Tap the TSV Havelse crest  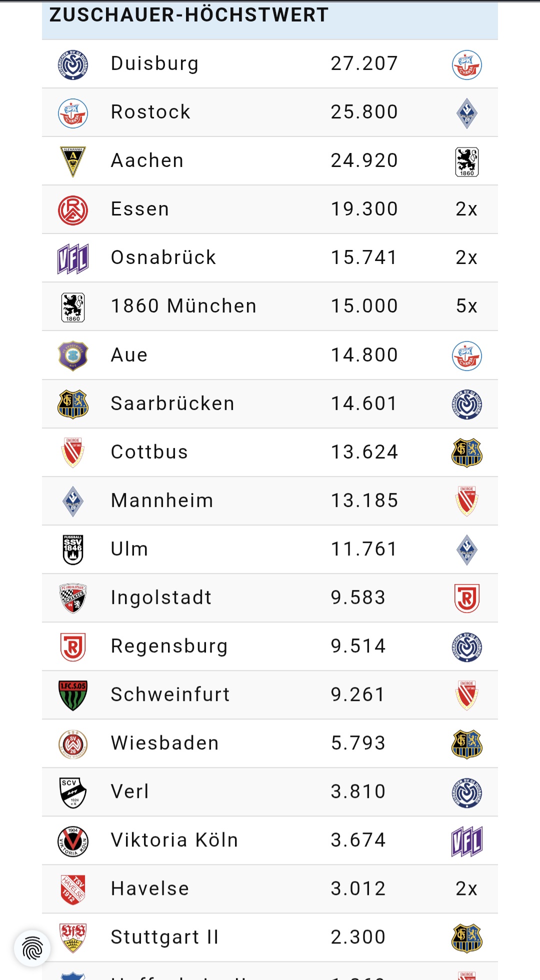[73, 889]
